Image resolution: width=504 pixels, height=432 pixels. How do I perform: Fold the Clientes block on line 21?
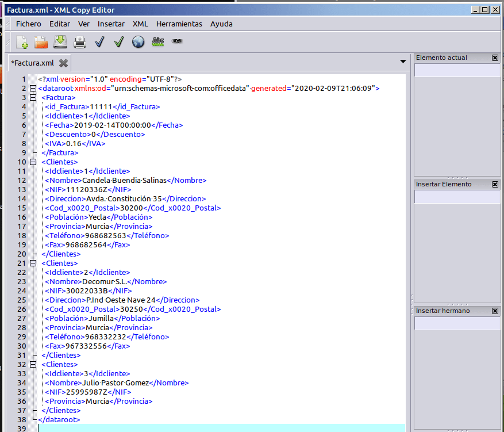pyautogui.click(x=33, y=263)
